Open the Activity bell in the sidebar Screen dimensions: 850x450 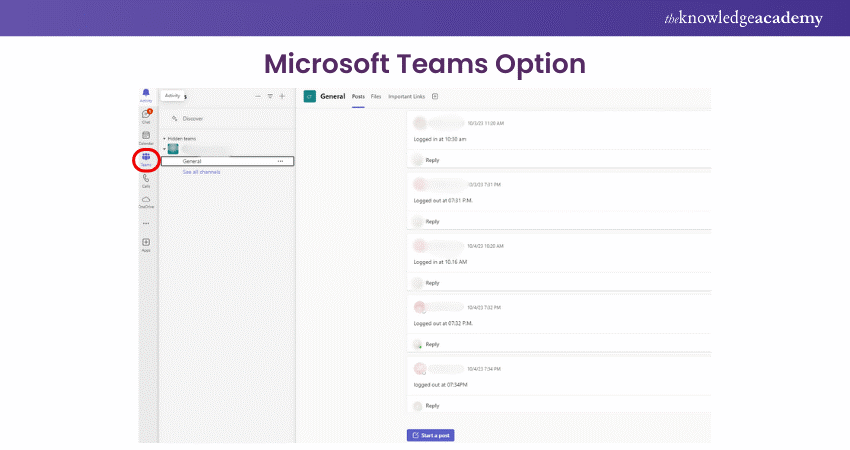146,94
